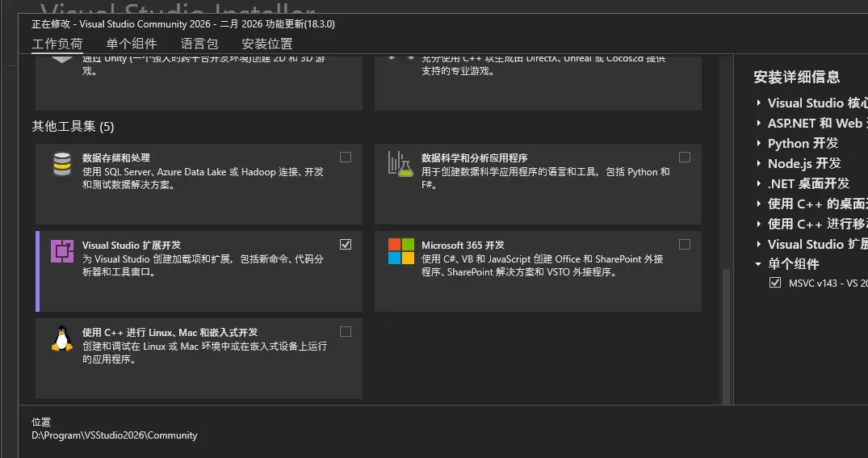
Task: Check the Microsoft 365 开发 workload checkbox
Action: point(684,244)
